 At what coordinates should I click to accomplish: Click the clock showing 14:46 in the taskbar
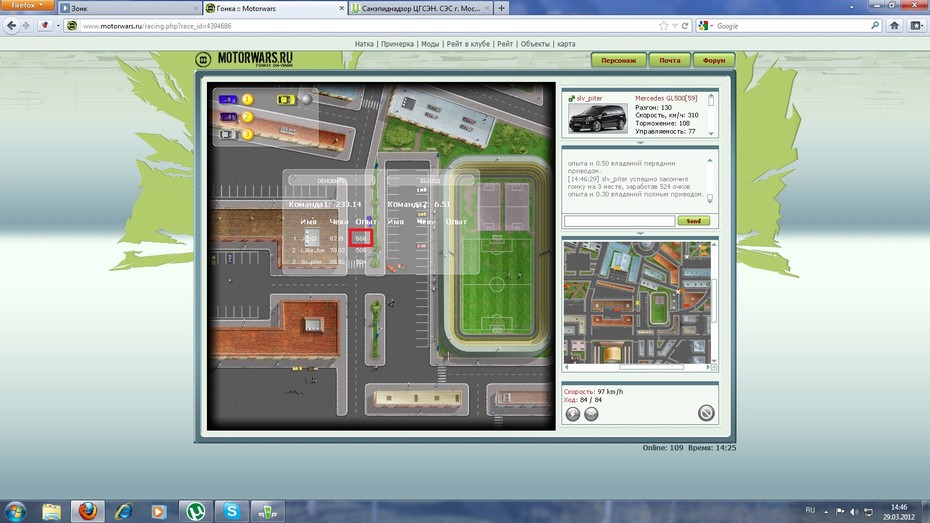[899, 507]
